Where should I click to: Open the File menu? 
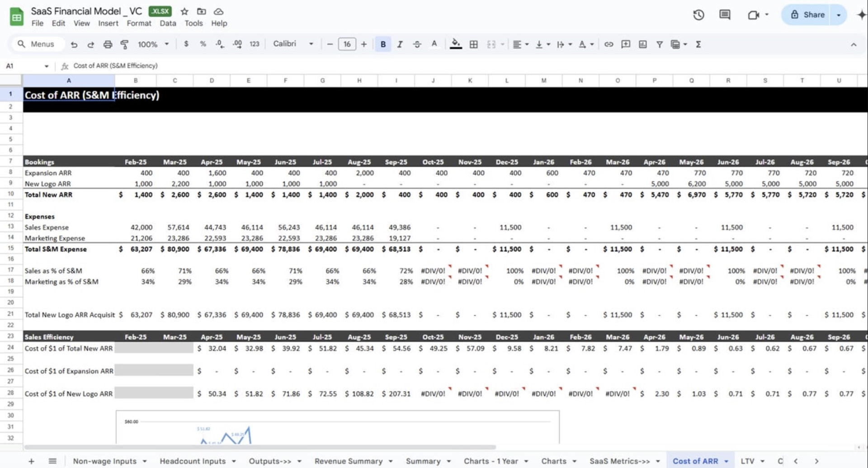[x=38, y=23]
